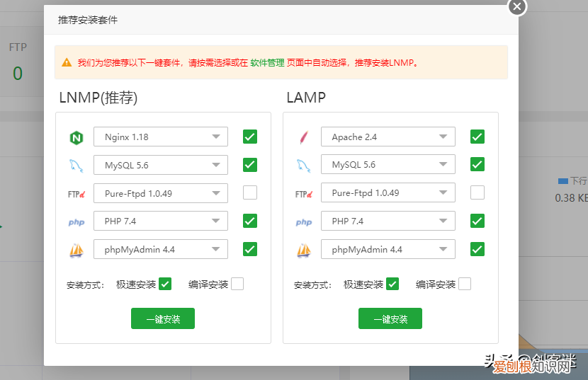This screenshot has height=380, width=588.
Task: Open Apache 2.4 version dropdown
Action: [x=388, y=137]
